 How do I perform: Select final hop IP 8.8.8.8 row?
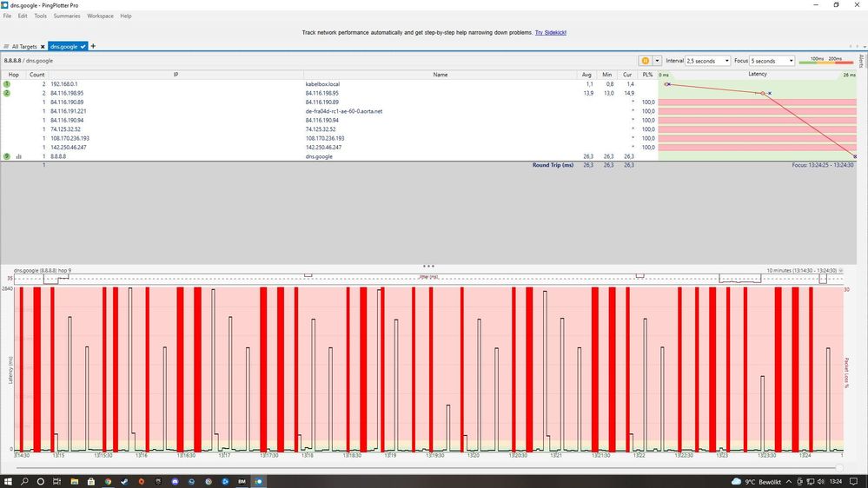[x=58, y=156]
